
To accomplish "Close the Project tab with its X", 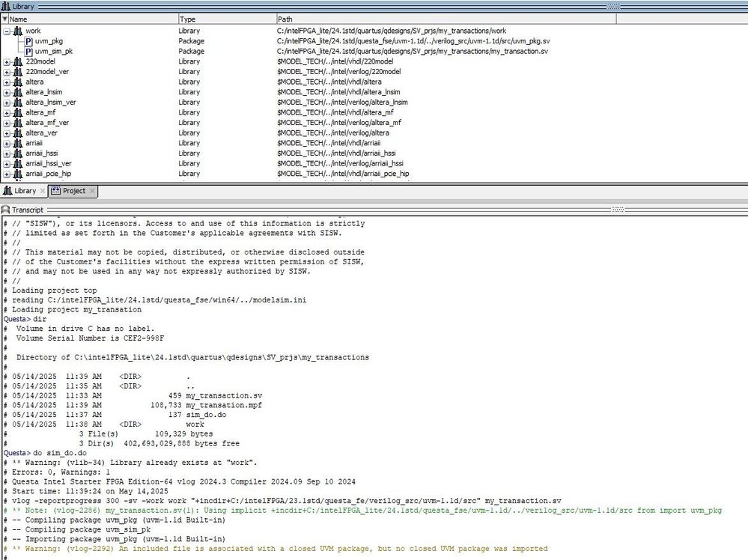I will coord(93,191).
